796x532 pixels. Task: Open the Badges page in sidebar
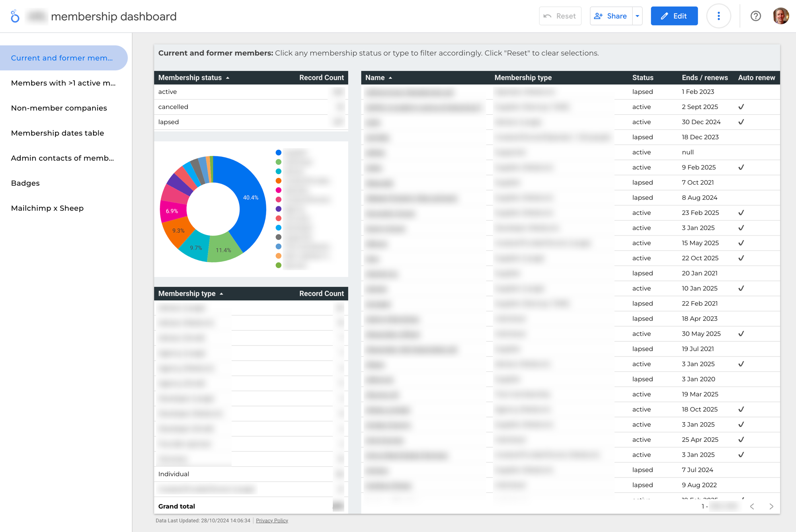tap(25, 183)
